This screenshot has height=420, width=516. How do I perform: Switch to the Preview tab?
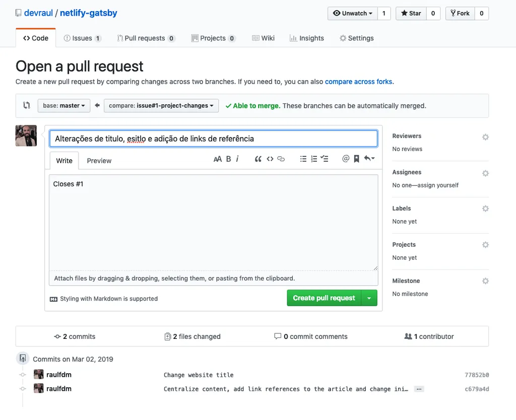pos(99,161)
